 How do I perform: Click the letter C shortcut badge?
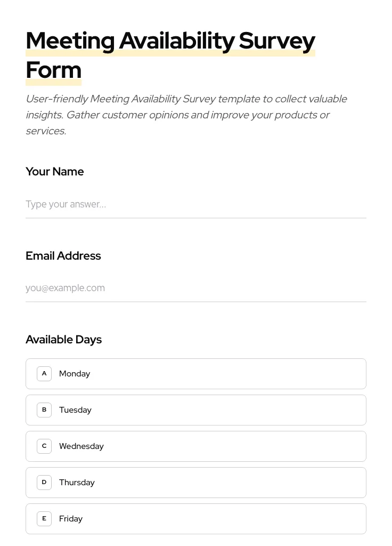pos(44,446)
